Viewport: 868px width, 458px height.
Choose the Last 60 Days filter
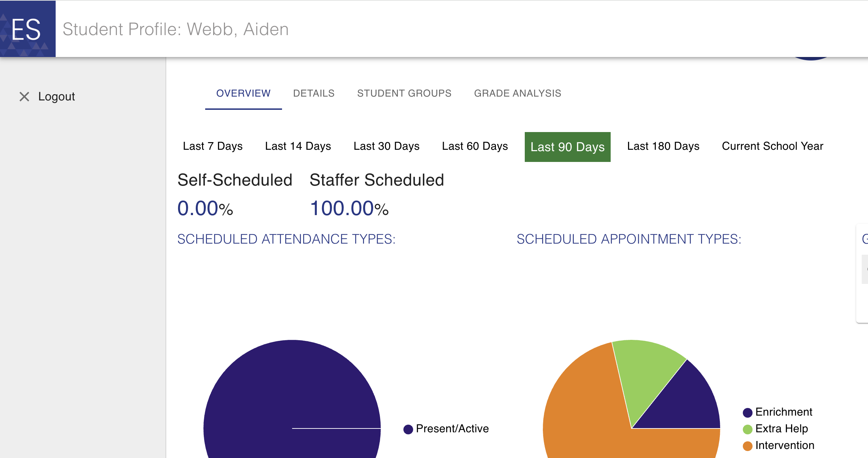[x=475, y=146]
